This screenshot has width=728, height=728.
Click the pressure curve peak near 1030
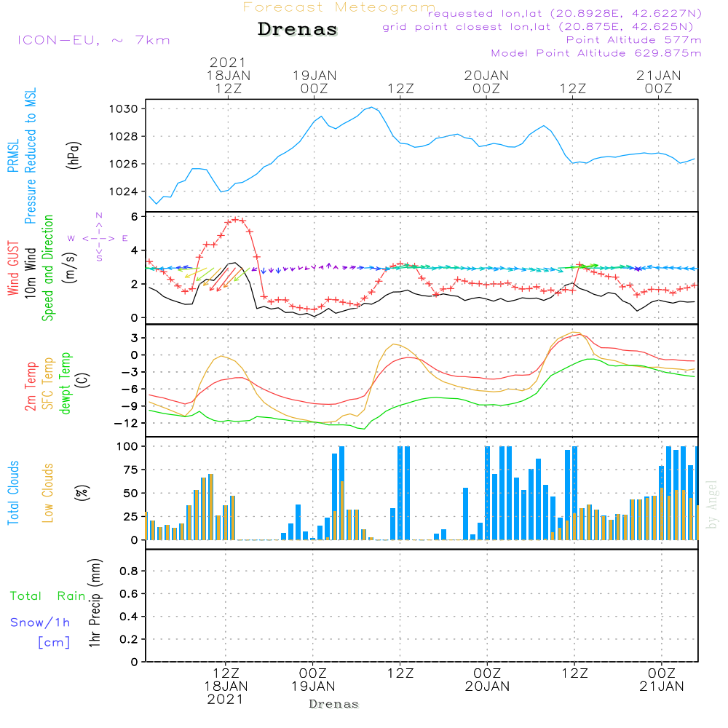pos(371,108)
